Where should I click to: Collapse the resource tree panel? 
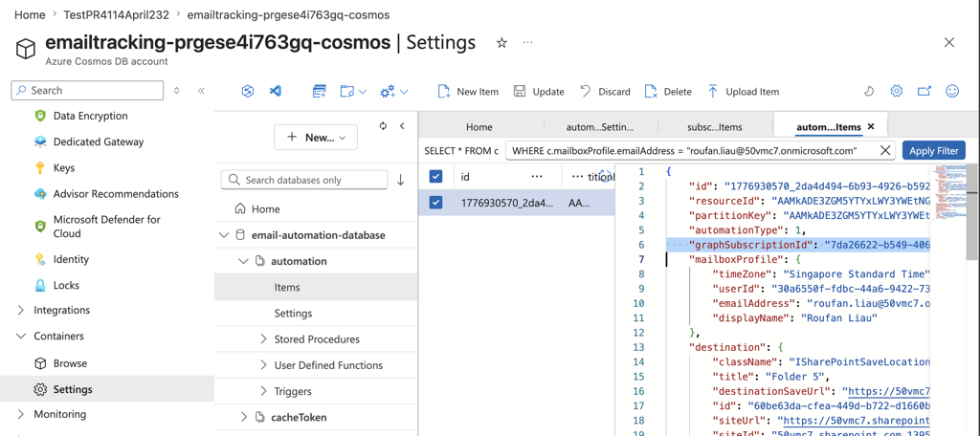pyautogui.click(x=403, y=125)
